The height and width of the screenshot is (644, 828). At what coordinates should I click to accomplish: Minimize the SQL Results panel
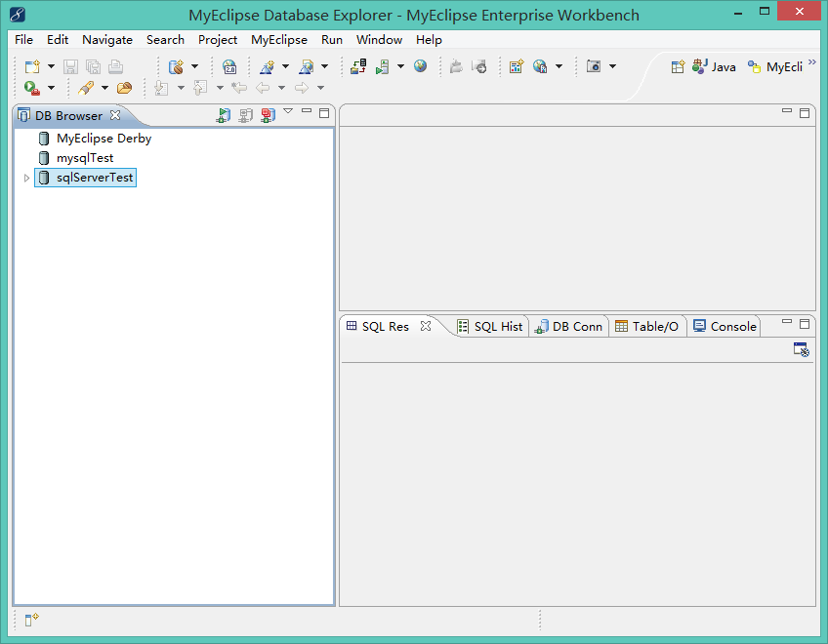click(787, 323)
